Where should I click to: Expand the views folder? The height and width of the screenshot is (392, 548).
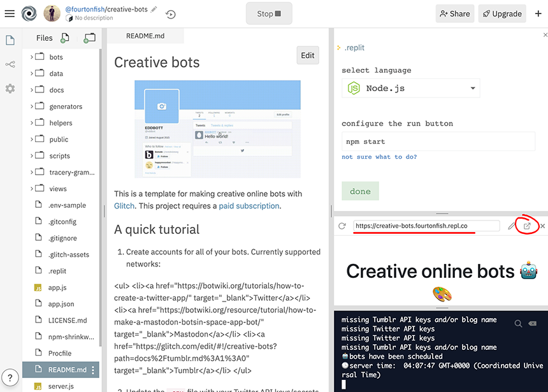[31, 189]
